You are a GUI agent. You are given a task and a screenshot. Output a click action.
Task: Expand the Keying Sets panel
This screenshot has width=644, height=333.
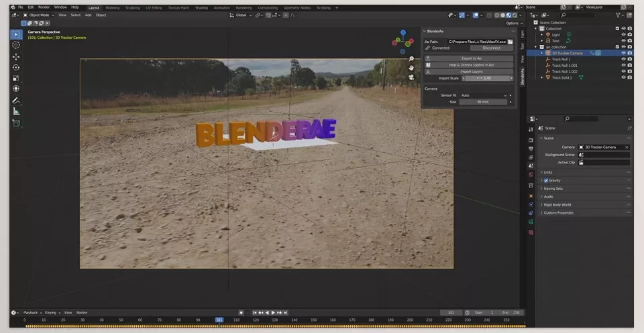[553, 189]
